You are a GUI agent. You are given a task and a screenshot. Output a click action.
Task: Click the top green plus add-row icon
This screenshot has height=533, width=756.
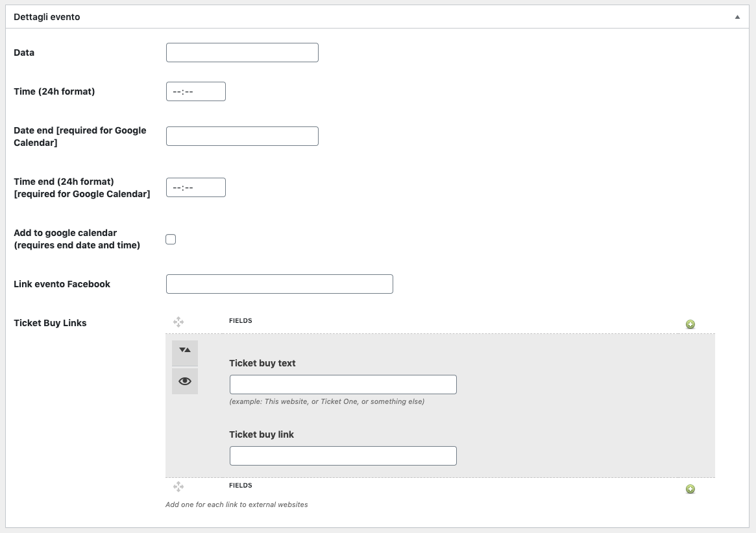point(690,324)
